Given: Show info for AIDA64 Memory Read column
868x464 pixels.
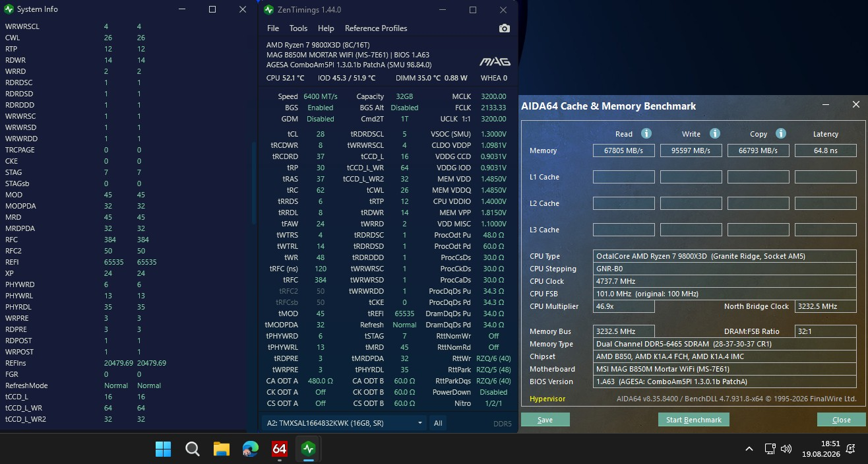Looking at the screenshot, I should [x=646, y=133].
